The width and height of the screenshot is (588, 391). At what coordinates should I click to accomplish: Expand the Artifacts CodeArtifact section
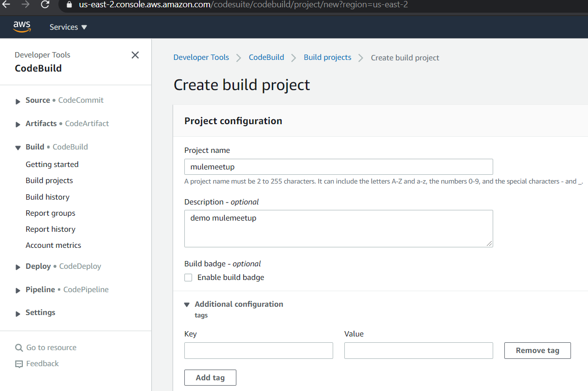pos(18,124)
